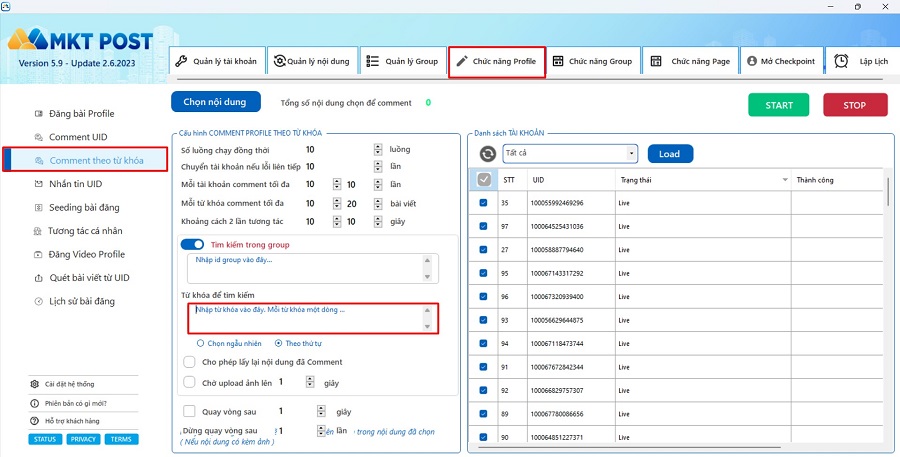Open Comment theo từ khóa
Image resolution: width=900 pixels, height=457 pixels.
pos(85,160)
